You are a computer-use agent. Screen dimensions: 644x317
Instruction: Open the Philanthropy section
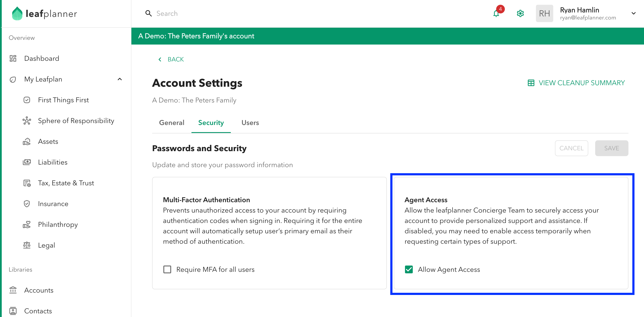(58, 225)
